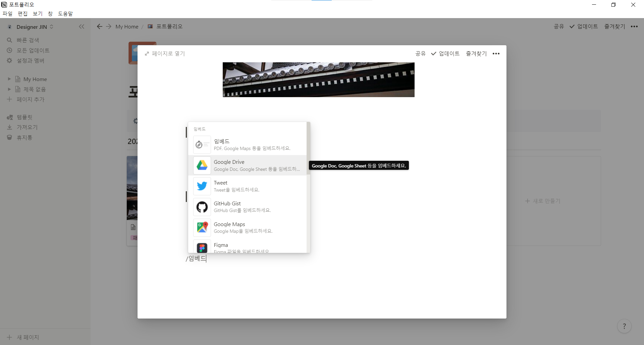Image resolution: width=644 pixels, height=345 pixels.
Task: Click the My Home breadcrumb link
Action: pyautogui.click(x=127, y=26)
